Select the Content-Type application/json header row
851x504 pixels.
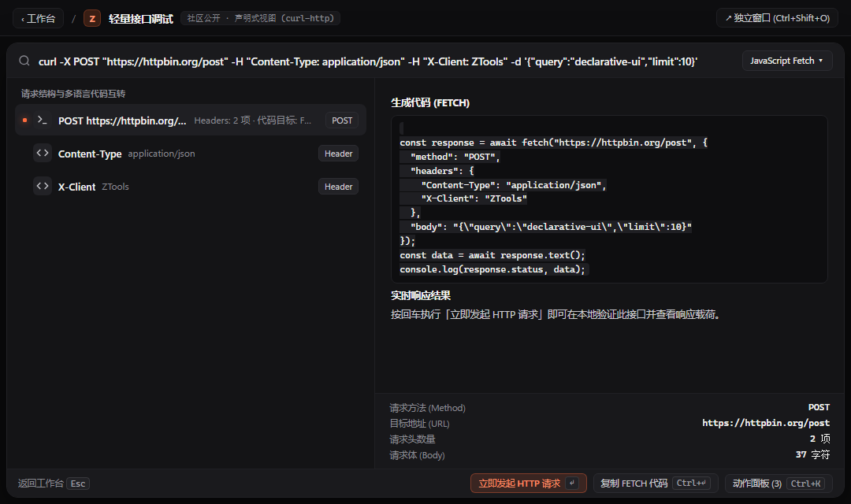[x=191, y=154]
